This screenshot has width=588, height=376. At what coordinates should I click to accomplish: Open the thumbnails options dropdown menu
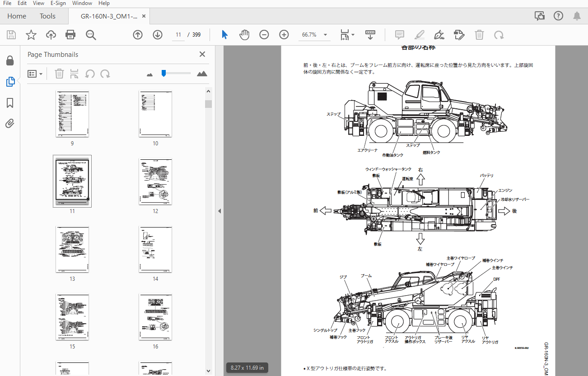[x=35, y=74]
